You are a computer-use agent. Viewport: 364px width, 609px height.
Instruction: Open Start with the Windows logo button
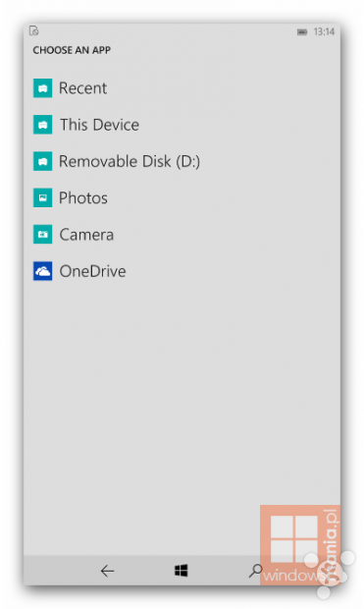point(181,571)
